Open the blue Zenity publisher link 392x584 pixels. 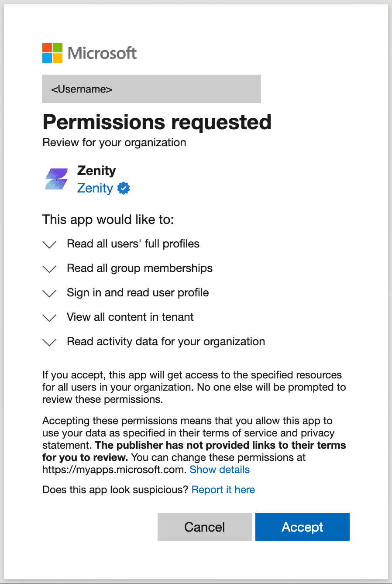pyautogui.click(x=95, y=188)
